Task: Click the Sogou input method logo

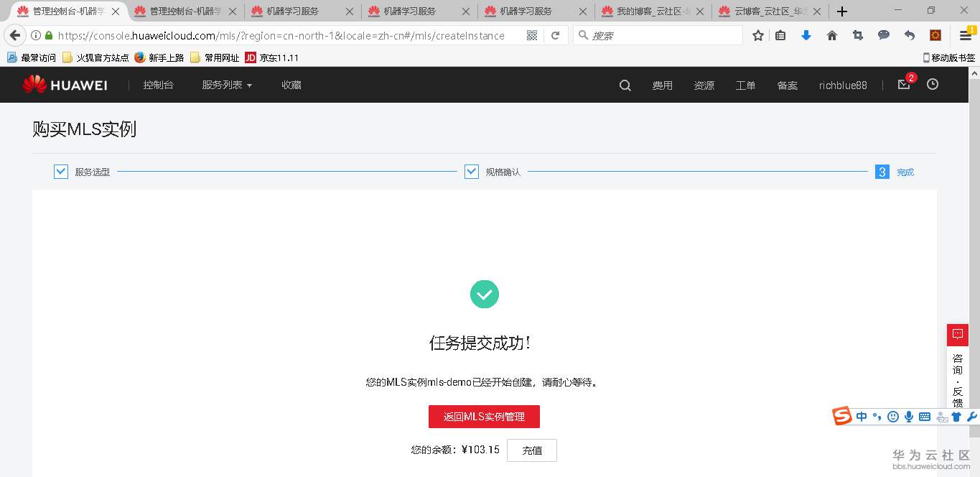Action: 841,416
